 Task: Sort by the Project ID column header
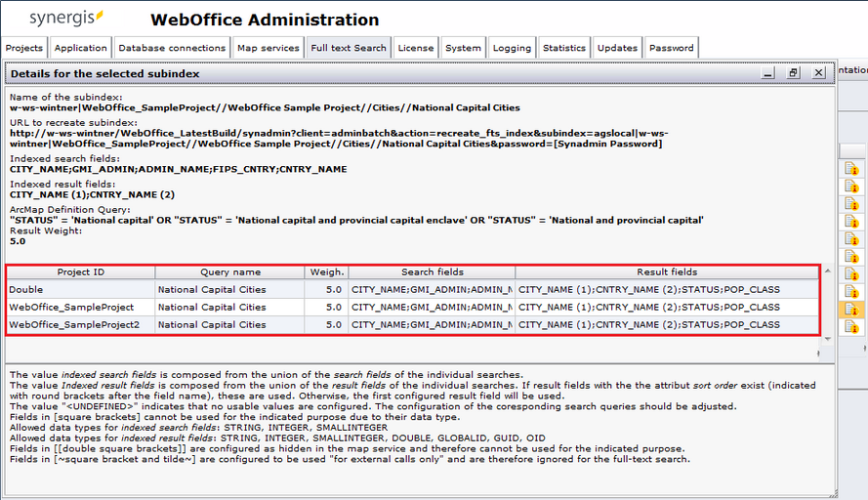click(x=81, y=271)
